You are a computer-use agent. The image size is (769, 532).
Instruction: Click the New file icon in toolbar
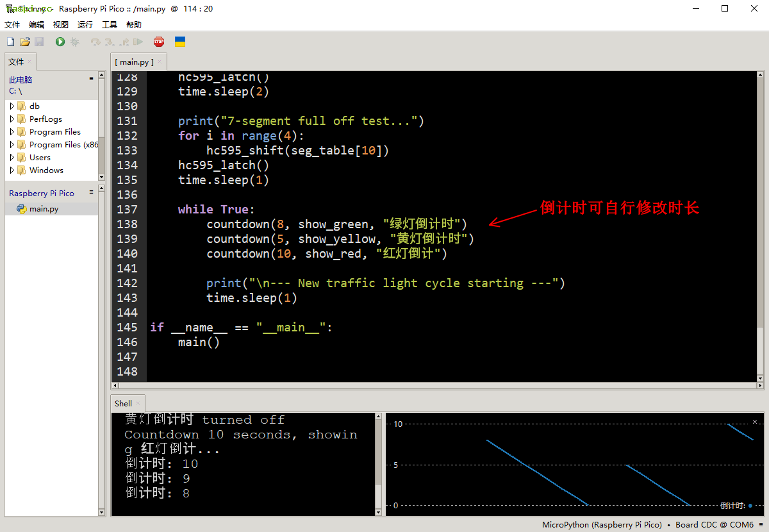tap(10, 42)
